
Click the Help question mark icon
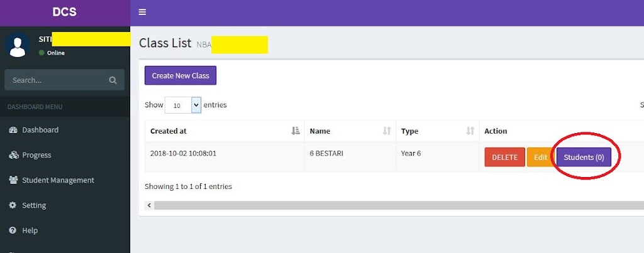point(13,230)
